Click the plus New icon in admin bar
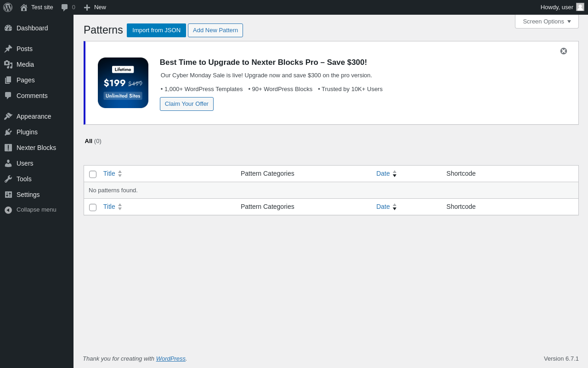Viewport: 588px width, 368px height. [87, 7]
